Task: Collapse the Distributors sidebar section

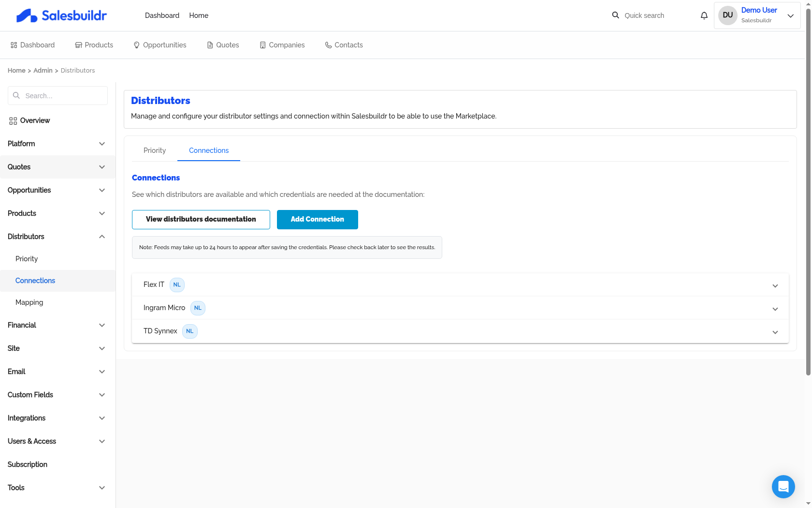Action: tap(102, 237)
